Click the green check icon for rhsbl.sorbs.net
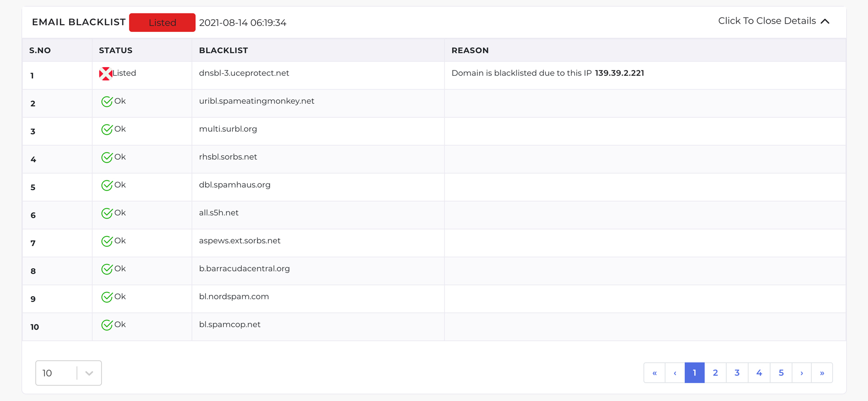Viewport: 868px width, 401px height. click(107, 157)
